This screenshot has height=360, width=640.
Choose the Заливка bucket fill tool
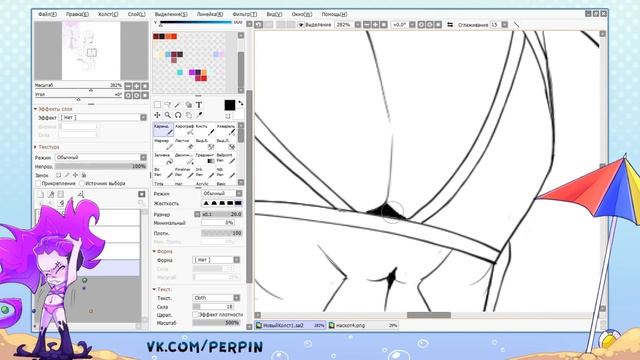[x=164, y=158]
